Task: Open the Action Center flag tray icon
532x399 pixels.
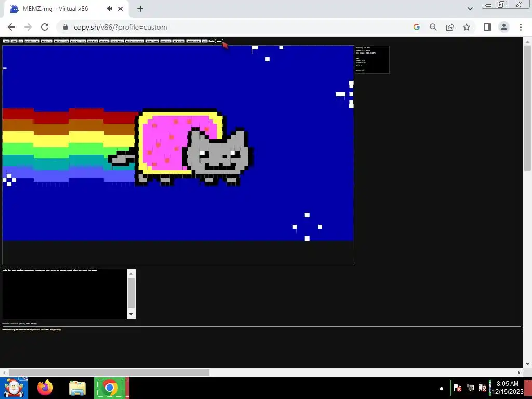Action: tap(458, 388)
